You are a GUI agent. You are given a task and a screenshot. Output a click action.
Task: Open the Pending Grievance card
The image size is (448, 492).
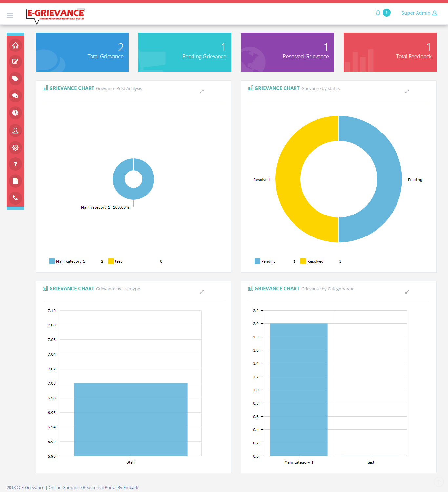pos(185,52)
